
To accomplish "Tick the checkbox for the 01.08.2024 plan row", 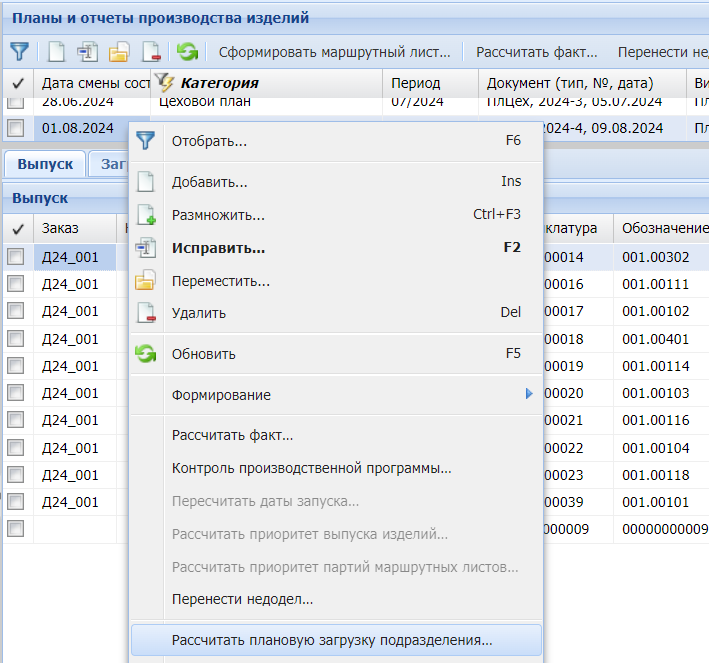I will click(16, 128).
